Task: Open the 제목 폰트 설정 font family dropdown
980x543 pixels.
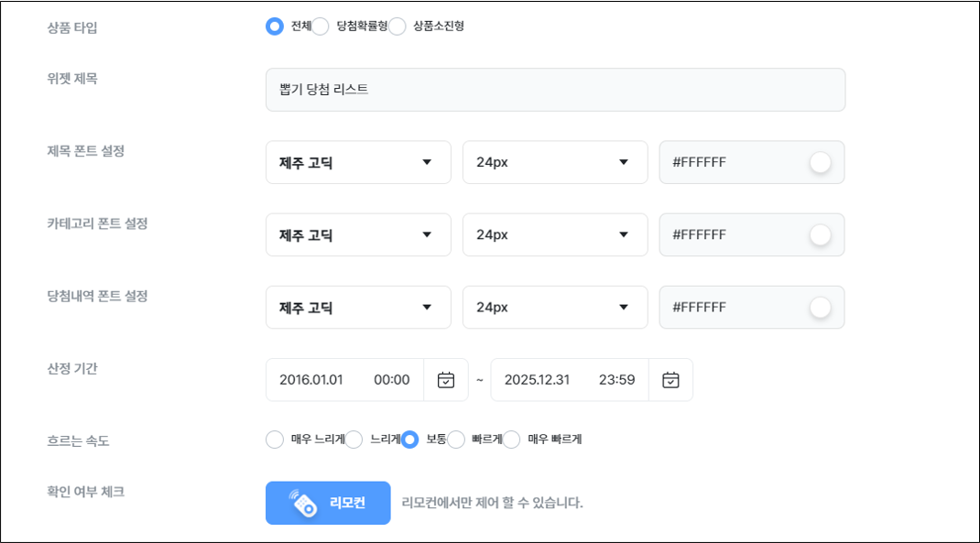Action: click(x=358, y=162)
